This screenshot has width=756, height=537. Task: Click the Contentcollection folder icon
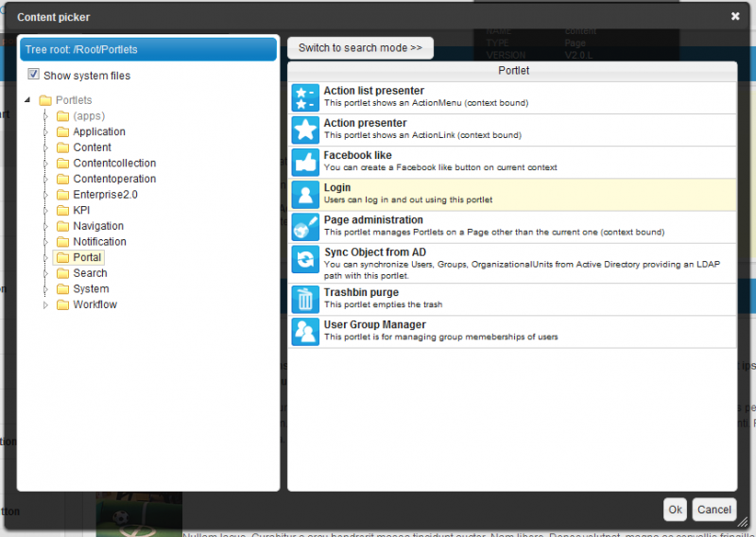62,163
